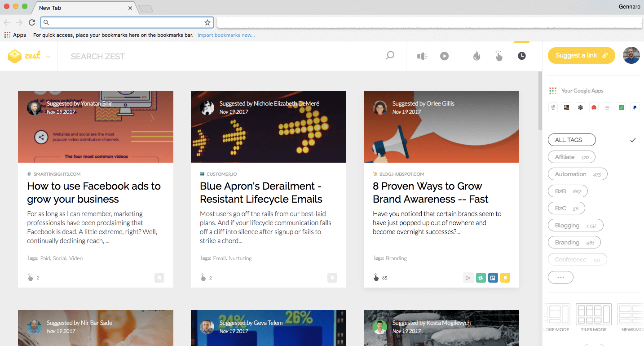The image size is (644, 346).
Task: Sort by the flame hot icon
Action: click(x=476, y=56)
